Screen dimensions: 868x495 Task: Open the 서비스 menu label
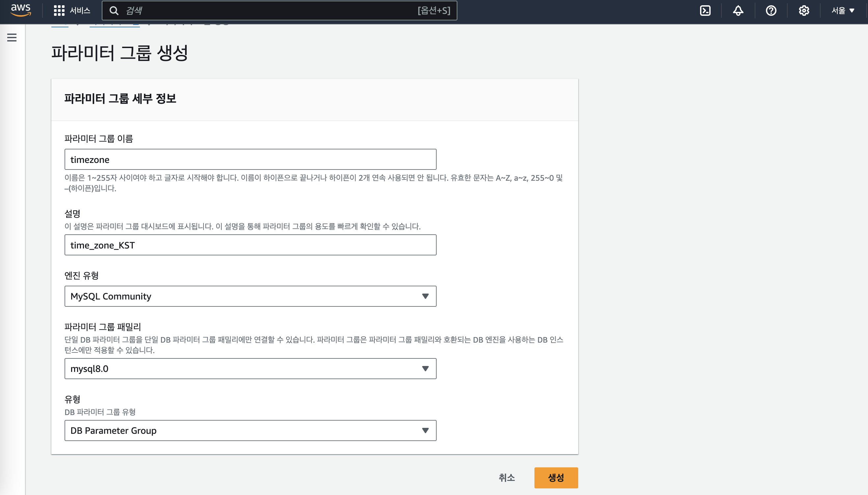[80, 11]
